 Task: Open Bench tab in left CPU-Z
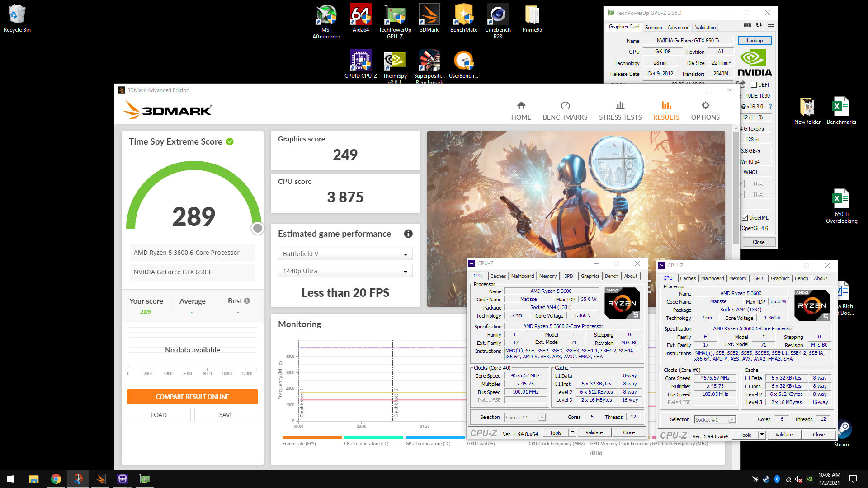click(x=611, y=276)
